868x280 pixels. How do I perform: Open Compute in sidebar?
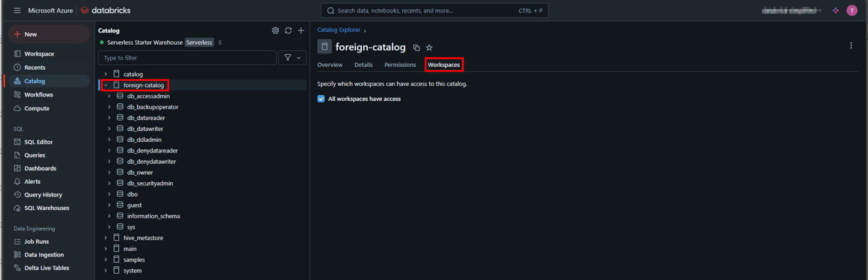(x=49, y=108)
